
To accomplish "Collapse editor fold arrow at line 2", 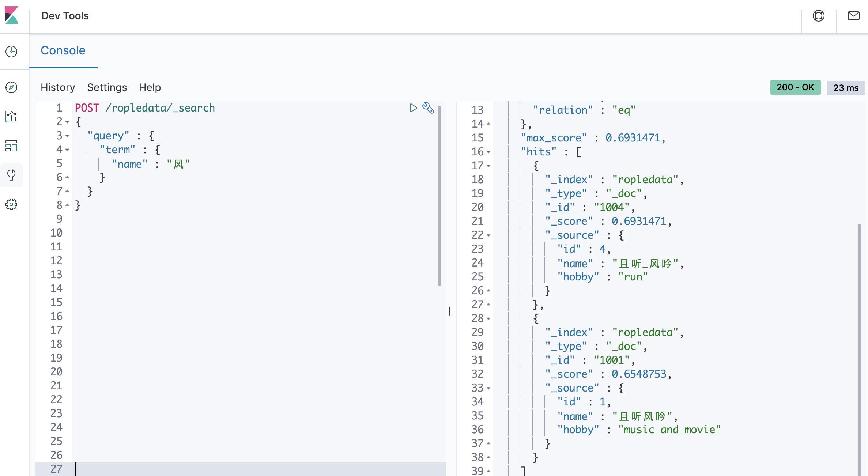I will pyautogui.click(x=67, y=122).
